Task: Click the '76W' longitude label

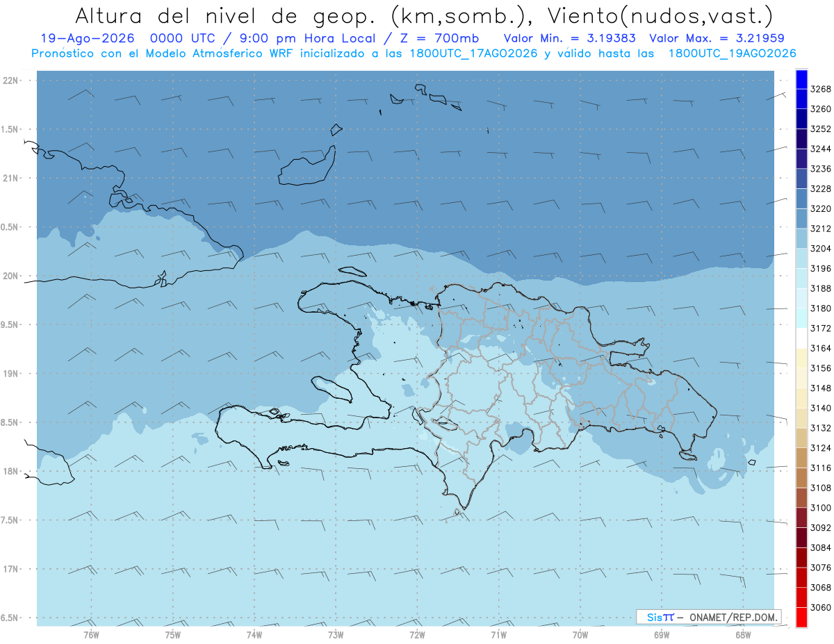Action: tap(91, 634)
